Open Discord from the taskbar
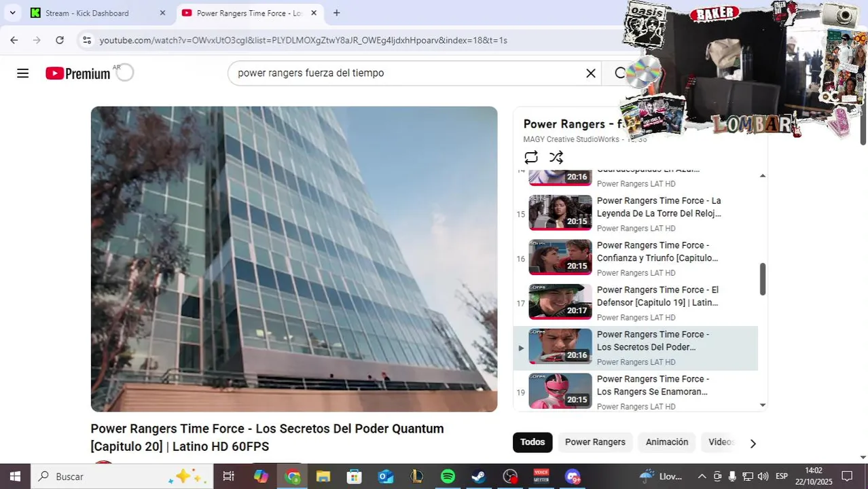Viewport: 868px width, 489px height. 573,476
